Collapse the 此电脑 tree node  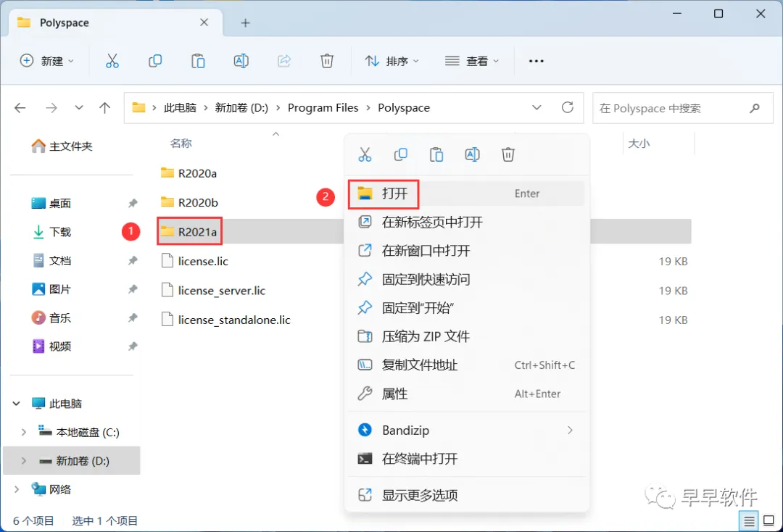17,404
